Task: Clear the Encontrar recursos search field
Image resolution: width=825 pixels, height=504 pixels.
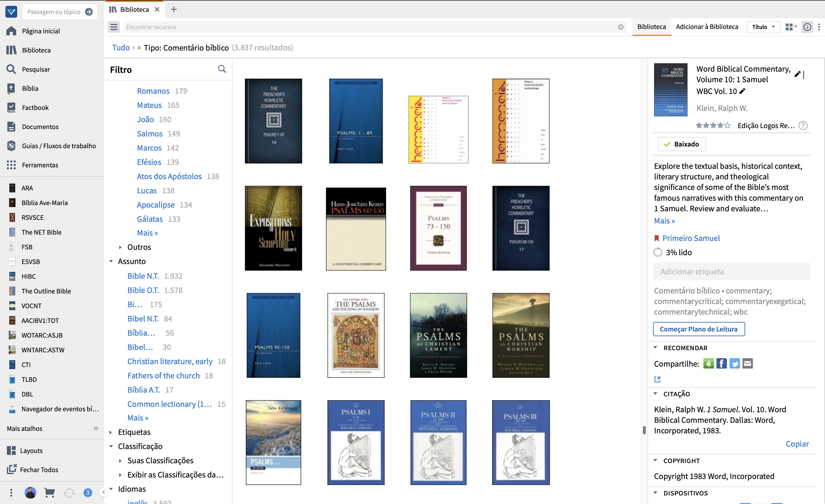Action: coord(620,27)
